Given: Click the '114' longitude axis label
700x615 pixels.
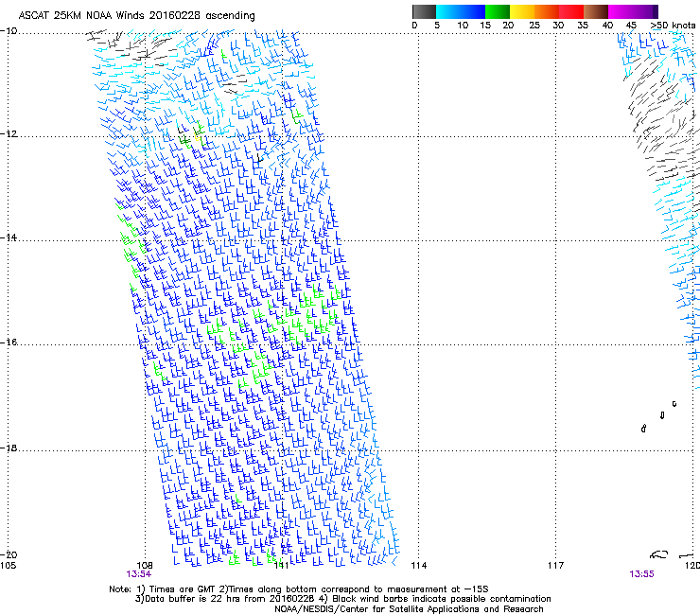Looking at the screenshot, I should pyautogui.click(x=418, y=566).
